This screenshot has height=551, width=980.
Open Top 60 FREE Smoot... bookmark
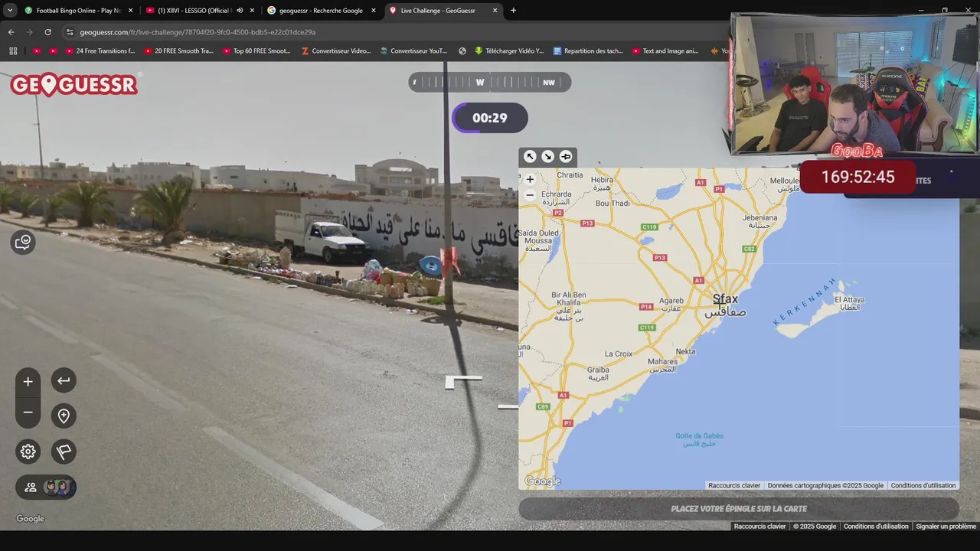[256, 51]
